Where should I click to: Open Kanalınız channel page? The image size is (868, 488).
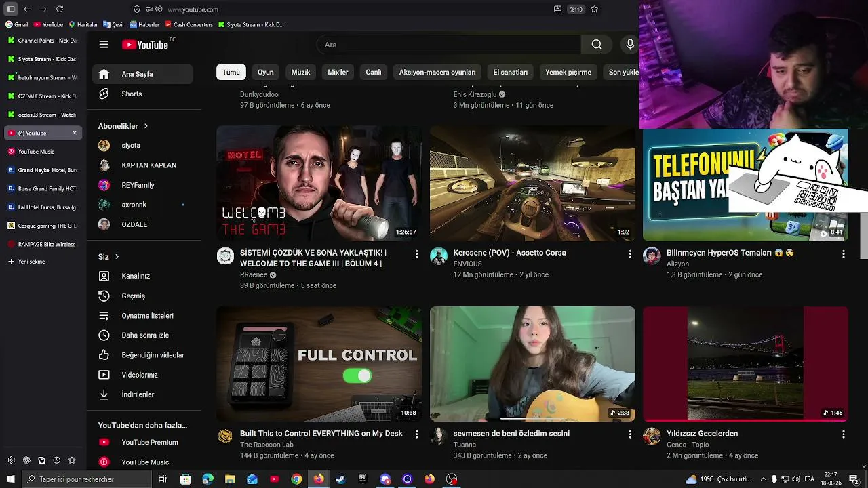142,276
